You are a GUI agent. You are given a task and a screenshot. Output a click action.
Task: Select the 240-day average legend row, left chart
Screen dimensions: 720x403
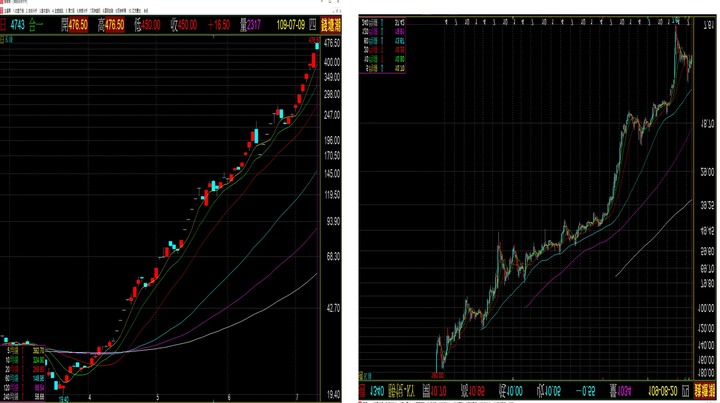(23, 396)
